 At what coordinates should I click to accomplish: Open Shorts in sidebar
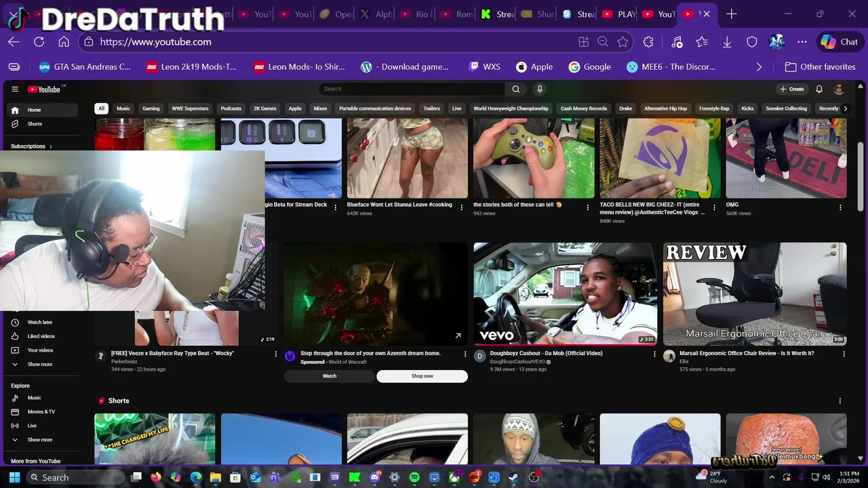(x=42, y=124)
